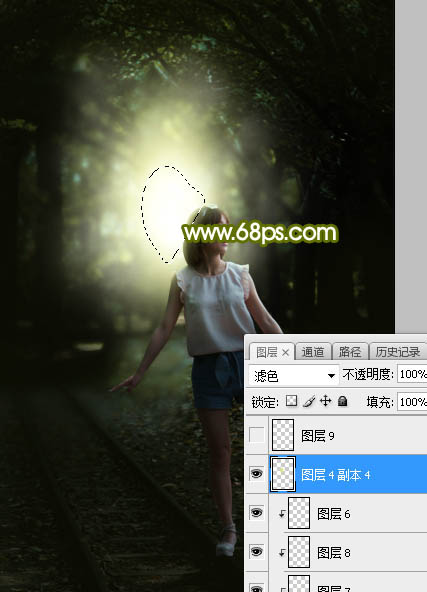Screen dimensions: 427x592
Task: Click the 填充 fill value field
Action: tap(412, 401)
